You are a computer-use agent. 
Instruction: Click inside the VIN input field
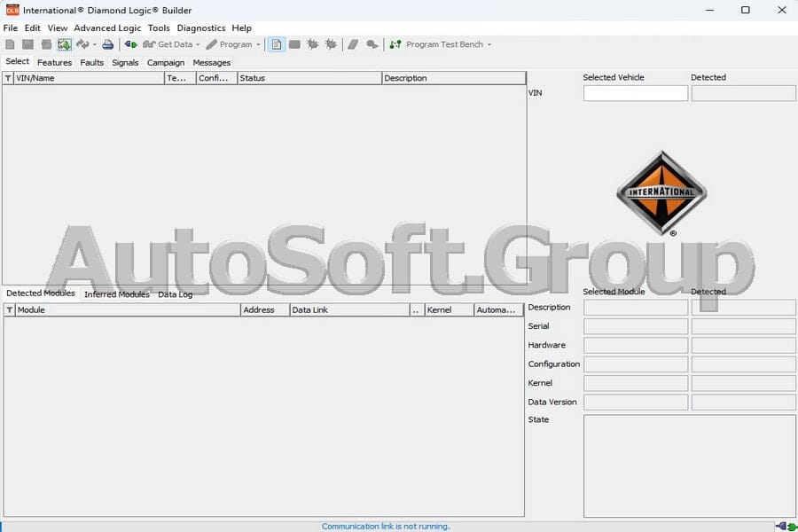[x=635, y=93]
